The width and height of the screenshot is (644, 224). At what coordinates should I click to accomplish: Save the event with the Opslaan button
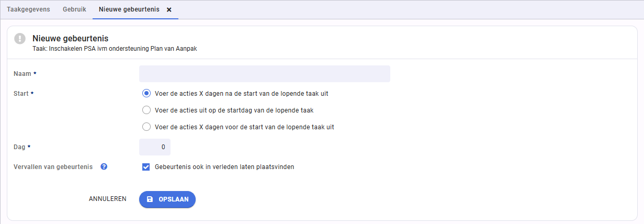coord(167,199)
